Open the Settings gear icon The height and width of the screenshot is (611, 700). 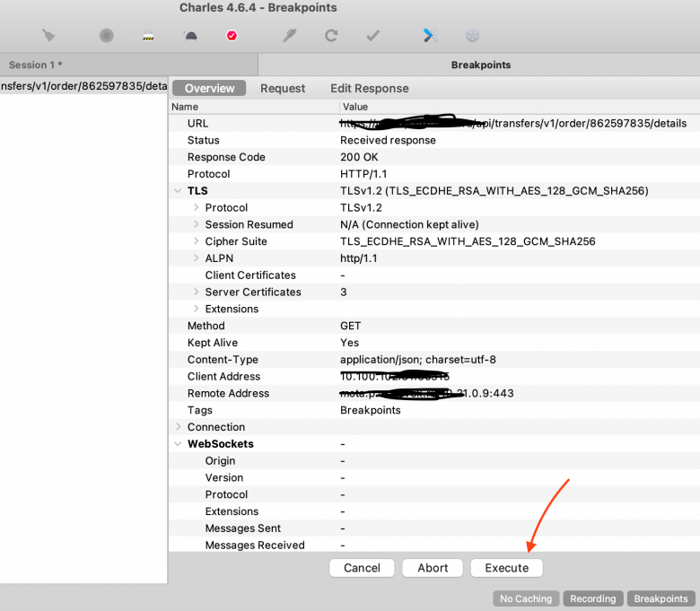click(x=472, y=35)
